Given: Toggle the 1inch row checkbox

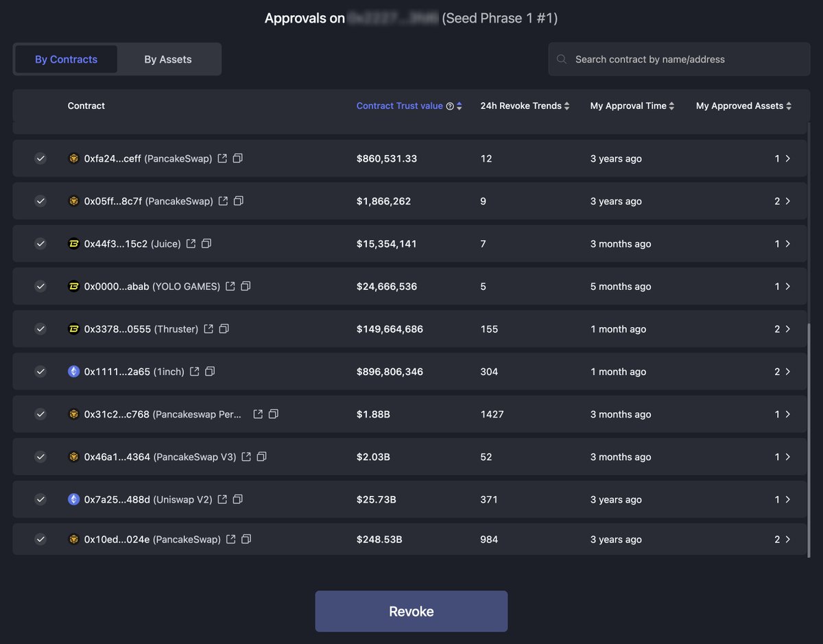Looking at the screenshot, I should coord(40,371).
